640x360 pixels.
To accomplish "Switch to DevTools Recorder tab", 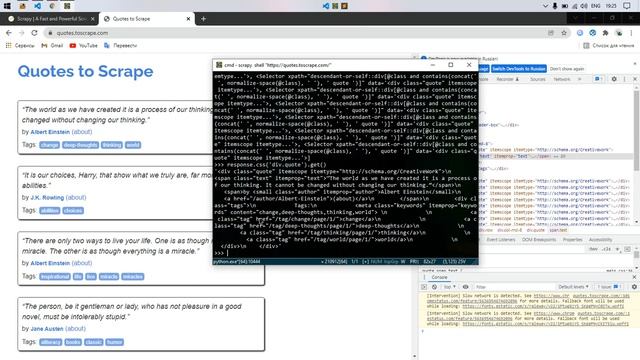I will (507, 79).
